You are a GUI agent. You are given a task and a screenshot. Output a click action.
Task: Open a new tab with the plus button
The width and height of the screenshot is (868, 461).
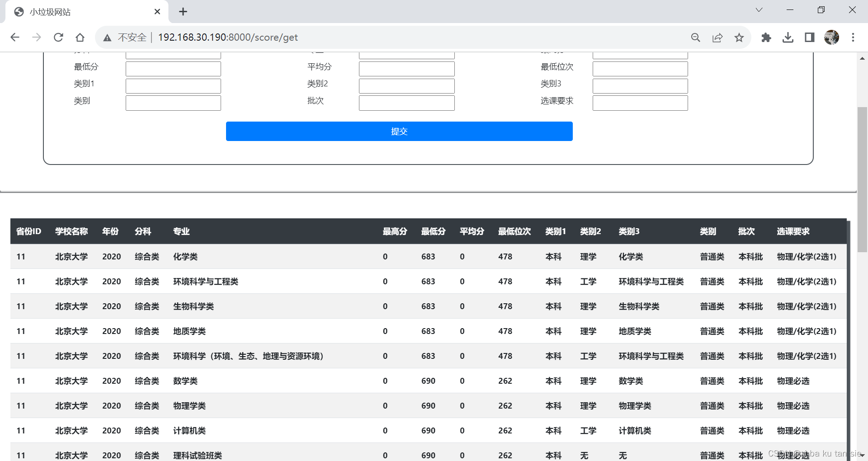[x=183, y=11]
